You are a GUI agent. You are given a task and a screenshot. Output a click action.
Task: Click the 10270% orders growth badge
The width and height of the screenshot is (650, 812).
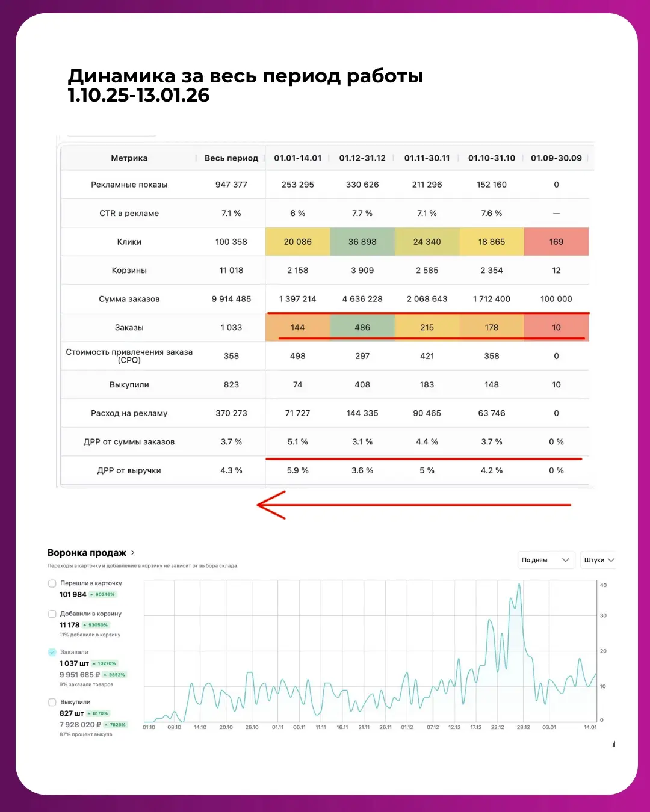click(105, 663)
